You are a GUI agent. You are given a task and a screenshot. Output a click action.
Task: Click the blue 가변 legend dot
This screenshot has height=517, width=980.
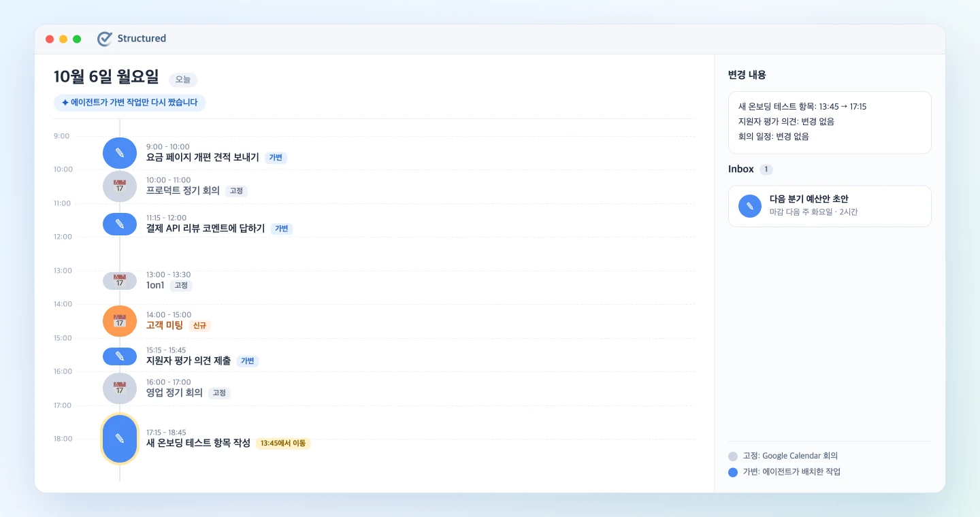click(x=733, y=472)
